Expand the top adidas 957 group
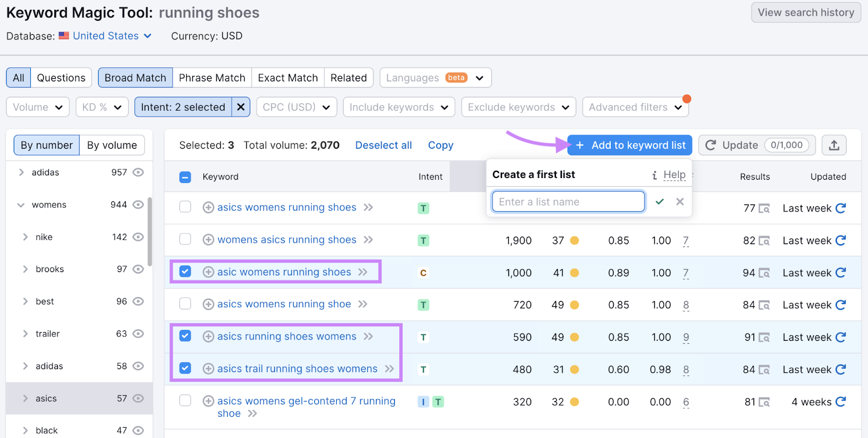868x438 pixels. pos(21,173)
